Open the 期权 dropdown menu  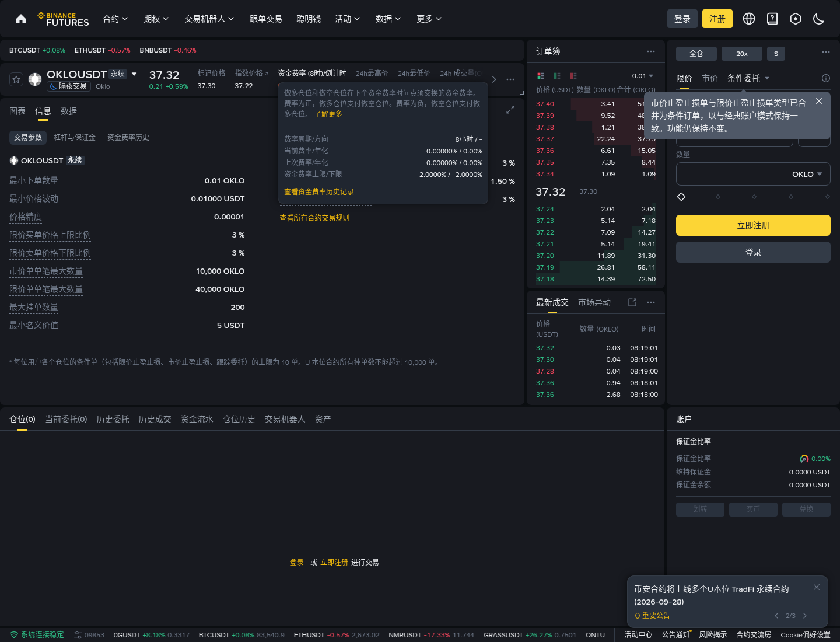coord(156,19)
